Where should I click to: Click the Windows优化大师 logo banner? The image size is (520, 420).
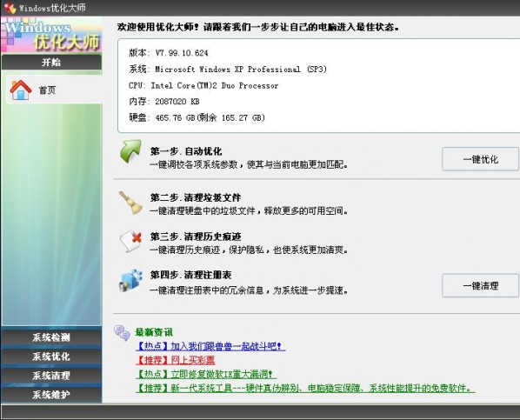point(51,36)
